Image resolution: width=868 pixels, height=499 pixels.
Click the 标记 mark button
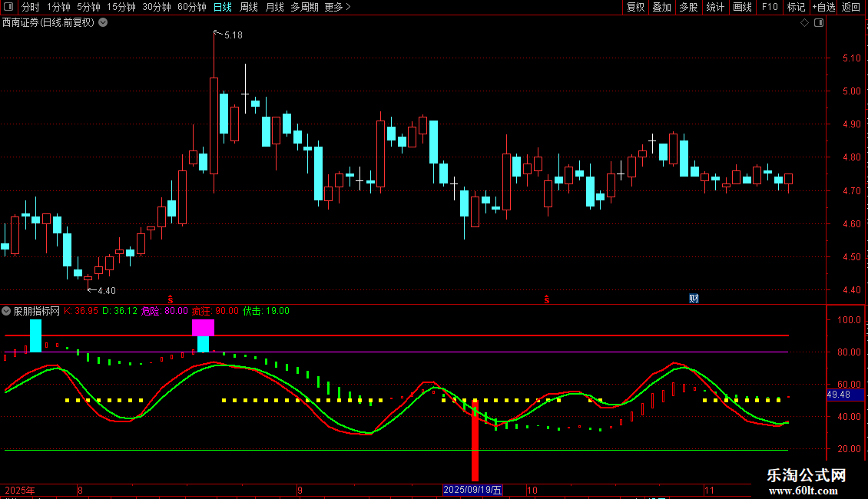(x=796, y=7)
